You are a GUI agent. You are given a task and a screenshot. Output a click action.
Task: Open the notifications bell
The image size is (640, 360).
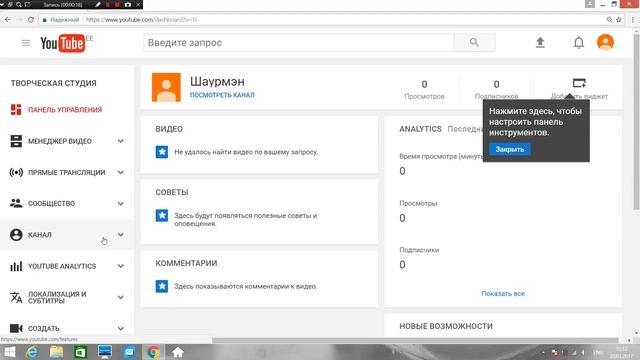point(578,42)
